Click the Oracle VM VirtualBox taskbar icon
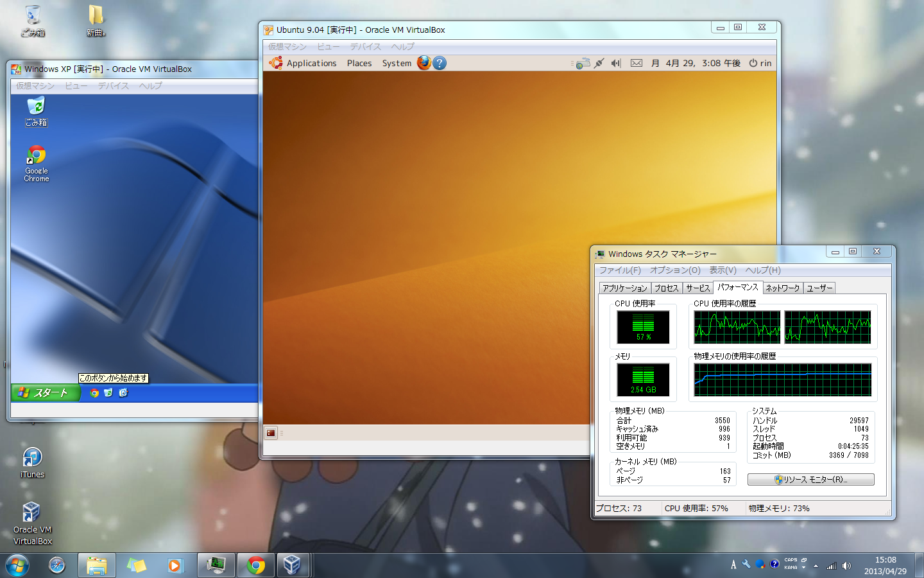Viewport: 924px width, 578px height. (x=293, y=565)
